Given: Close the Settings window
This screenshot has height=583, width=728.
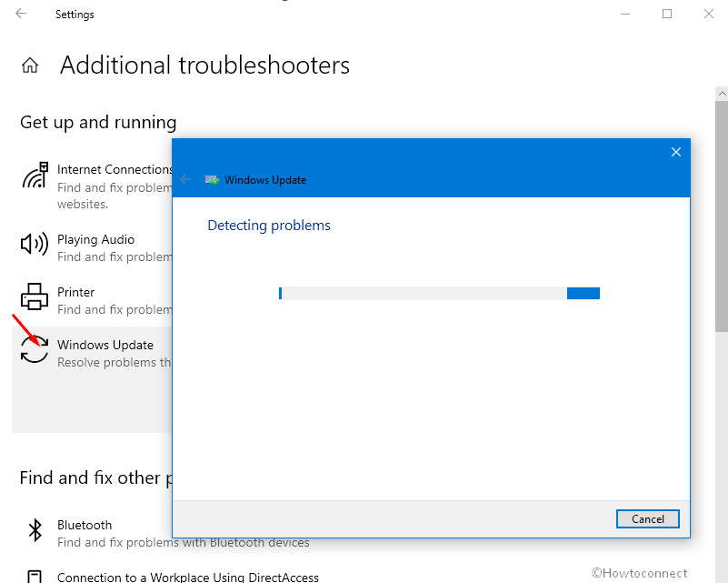Looking at the screenshot, I should (709, 14).
